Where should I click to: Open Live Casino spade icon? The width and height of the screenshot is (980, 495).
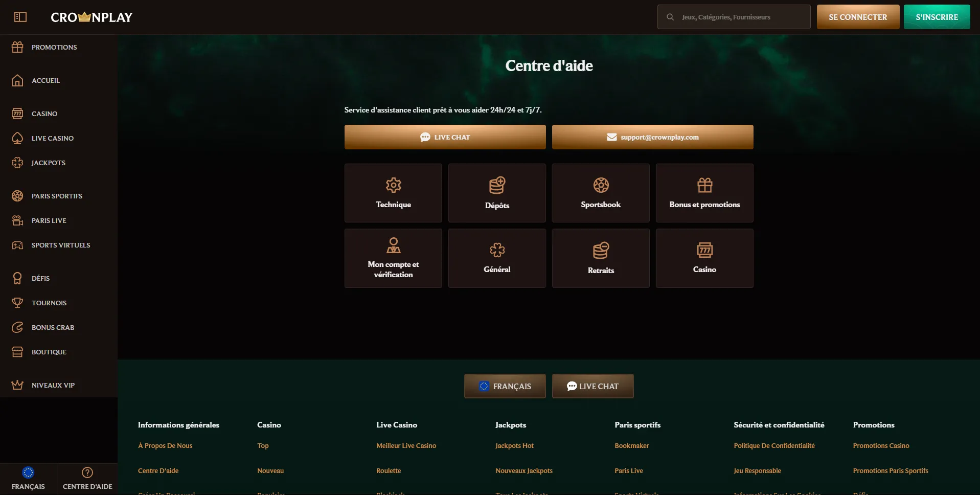coord(17,138)
